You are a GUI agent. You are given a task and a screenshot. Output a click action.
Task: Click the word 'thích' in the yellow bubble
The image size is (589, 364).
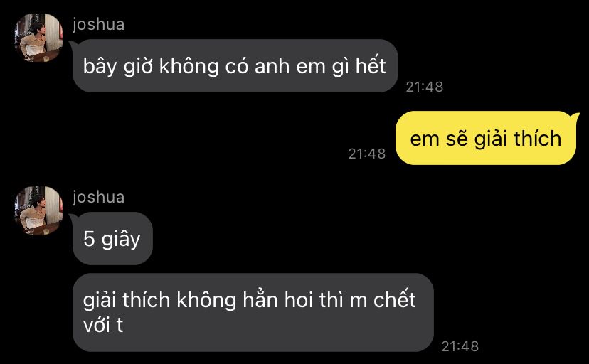[538, 139]
